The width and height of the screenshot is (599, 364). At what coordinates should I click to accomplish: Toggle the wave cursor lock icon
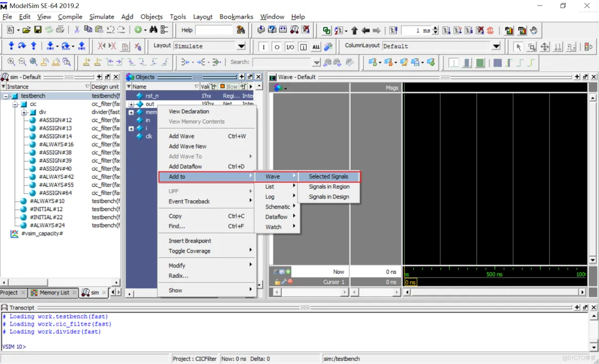pos(277,282)
